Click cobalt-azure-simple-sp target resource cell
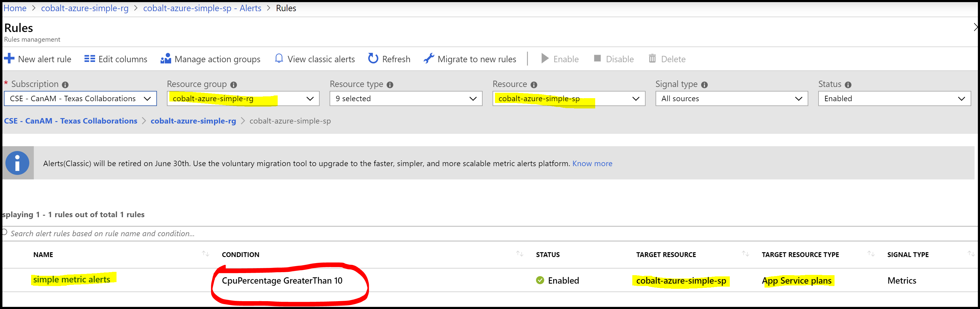Screen dimensions: 980x309 click(681, 281)
